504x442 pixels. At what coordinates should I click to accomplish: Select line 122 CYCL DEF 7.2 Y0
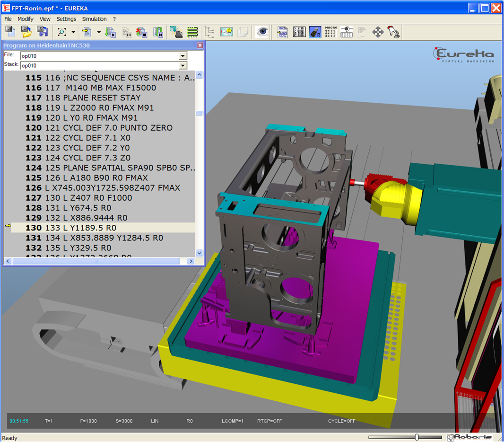click(100, 148)
